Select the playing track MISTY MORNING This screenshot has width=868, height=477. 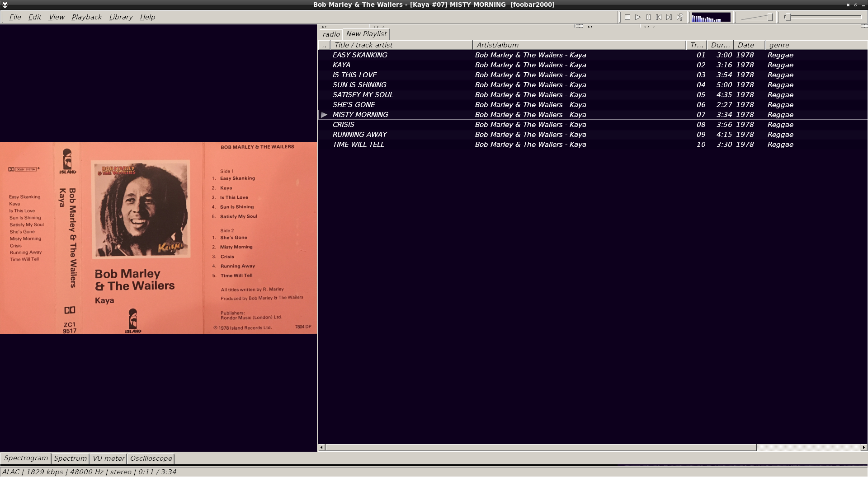tap(593, 115)
